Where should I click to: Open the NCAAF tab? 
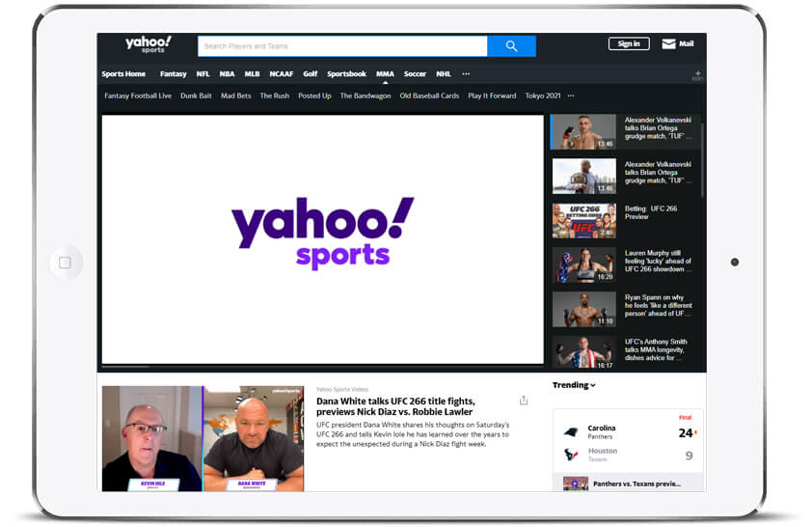(x=282, y=74)
